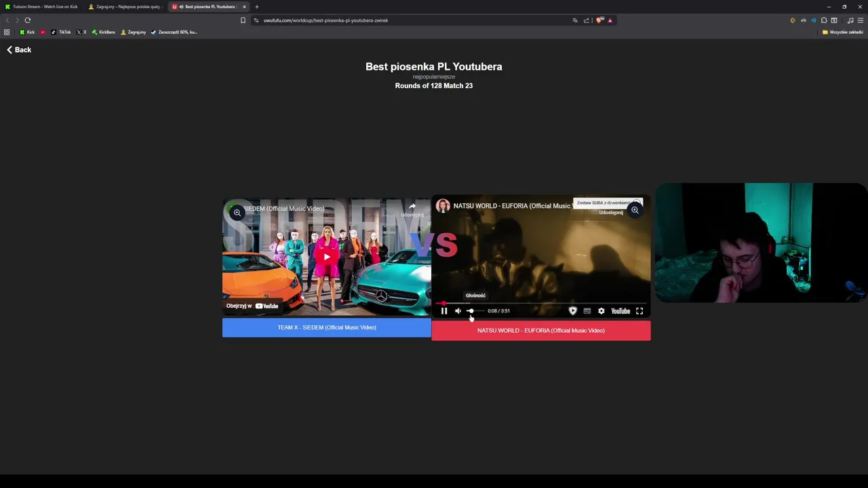The width and height of the screenshot is (868, 488).
Task: Open the Kick bookmark
Action: click(x=27, y=32)
